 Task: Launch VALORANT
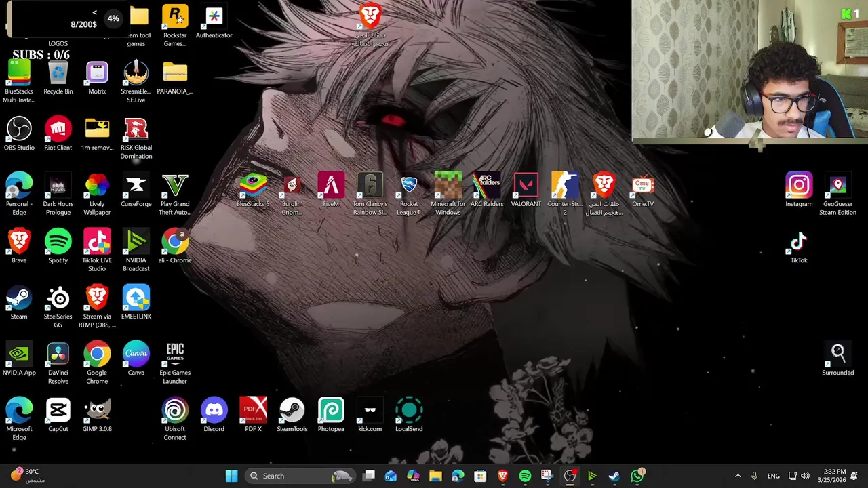tap(526, 190)
